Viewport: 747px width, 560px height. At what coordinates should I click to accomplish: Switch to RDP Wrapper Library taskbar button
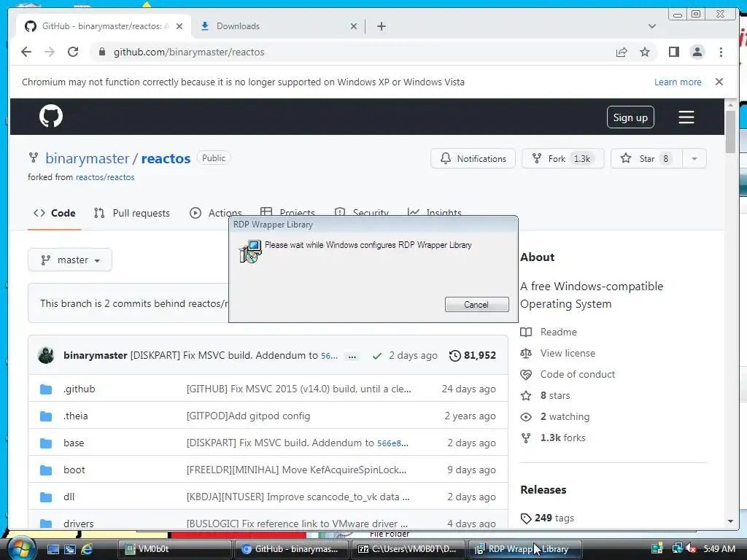click(x=525, y=549)
